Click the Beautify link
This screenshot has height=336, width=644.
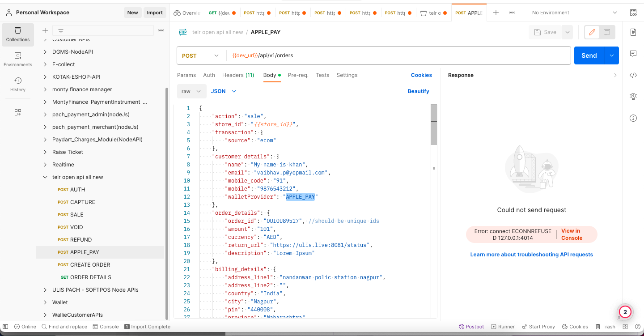coord(418,91)
